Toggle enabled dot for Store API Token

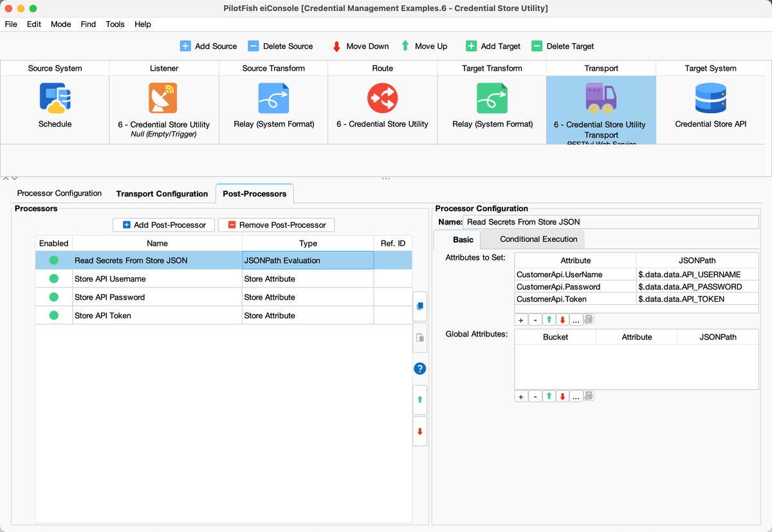pyautogui.click(x=53, y=315)
